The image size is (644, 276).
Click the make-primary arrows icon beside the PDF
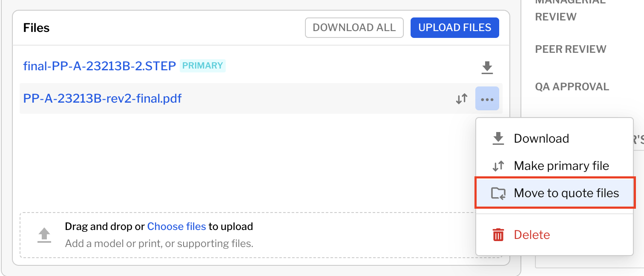tap(461, 98)
